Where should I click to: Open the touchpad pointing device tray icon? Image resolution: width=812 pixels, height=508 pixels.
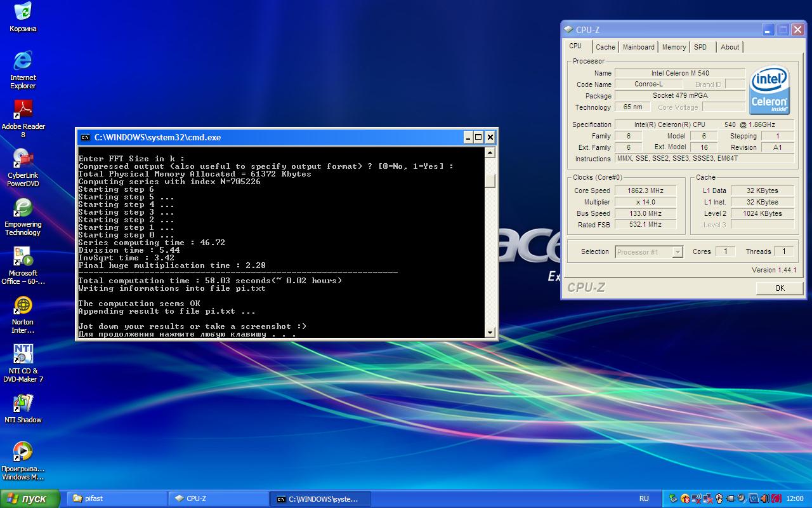click(x=719, y=498)
